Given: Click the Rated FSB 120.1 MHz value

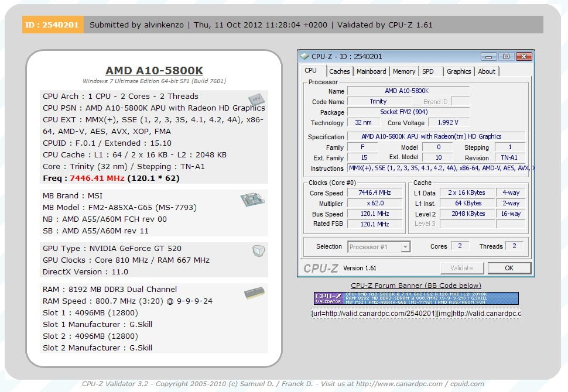Looking at the screenshot, I should (x=375, y=224).
